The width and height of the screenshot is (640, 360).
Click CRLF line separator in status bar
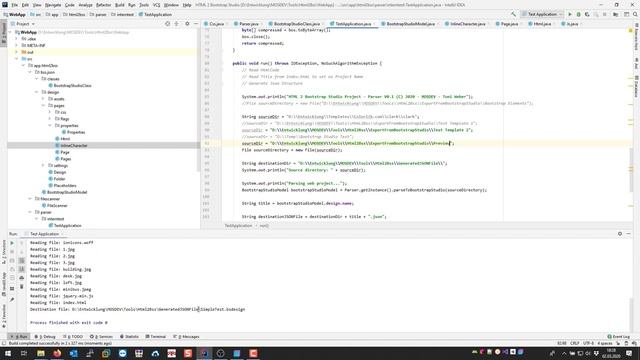(575, 343)
